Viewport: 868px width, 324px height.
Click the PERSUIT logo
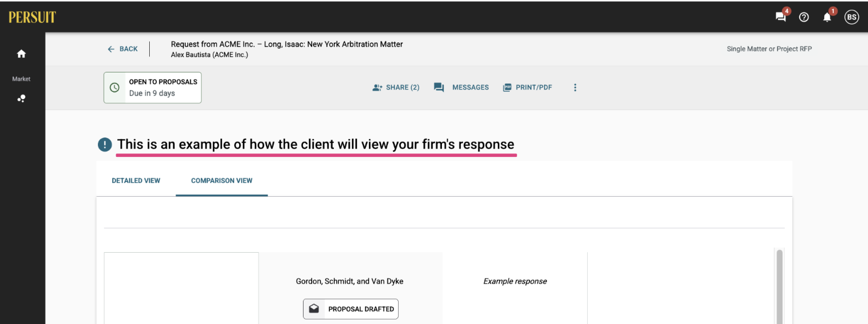[x=32, y=17]
